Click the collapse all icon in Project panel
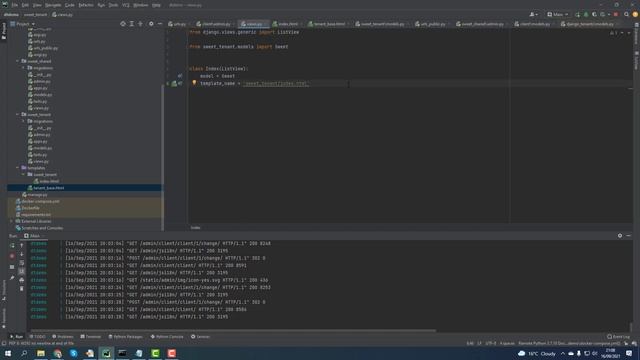The height and width of the screenshot is (360, 640). coord(140,24)
